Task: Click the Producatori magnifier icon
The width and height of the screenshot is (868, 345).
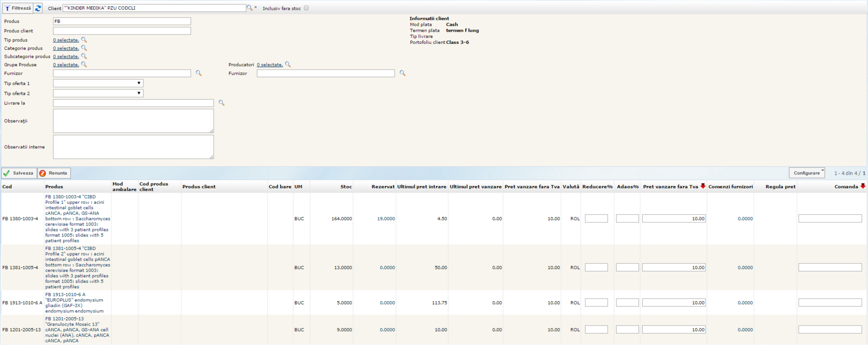Action: [x=288, y=65]
